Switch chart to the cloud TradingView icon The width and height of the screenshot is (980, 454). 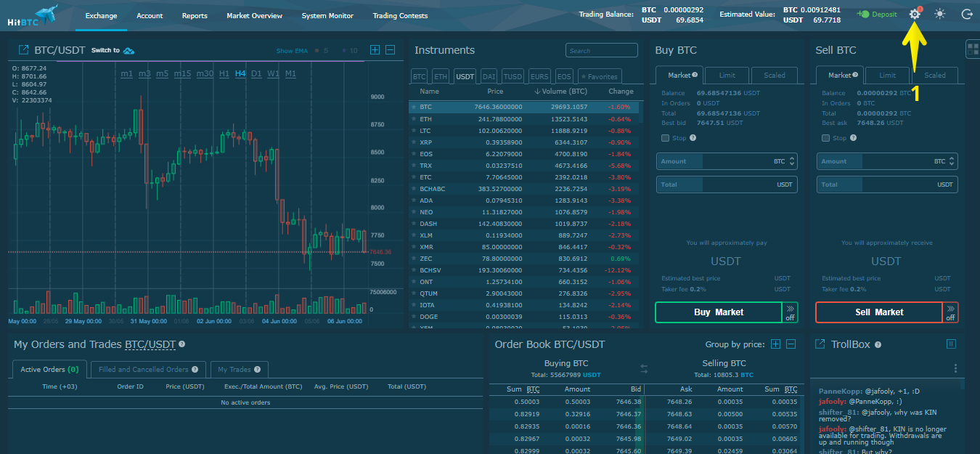(x=129, y=51)
